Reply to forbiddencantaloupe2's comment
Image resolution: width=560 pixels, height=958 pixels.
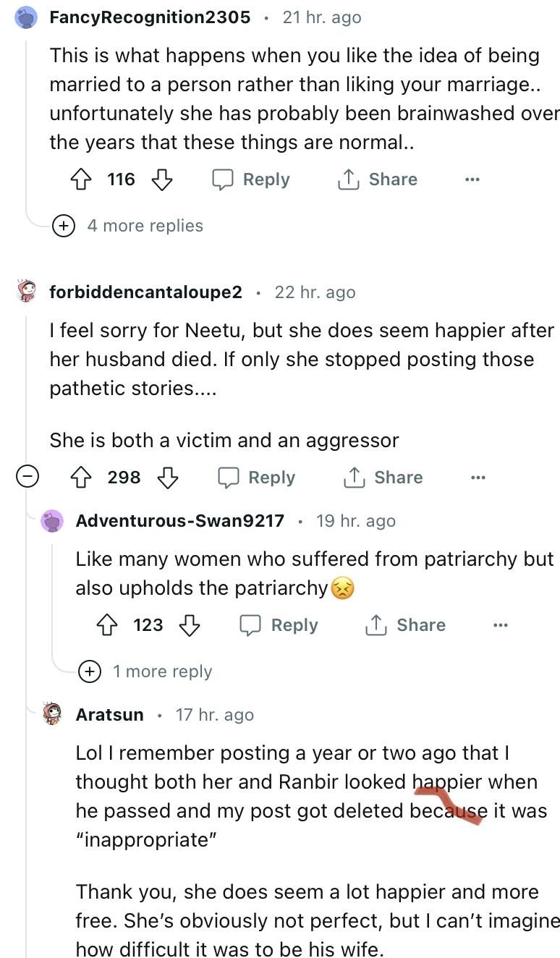tap(256, 478)
